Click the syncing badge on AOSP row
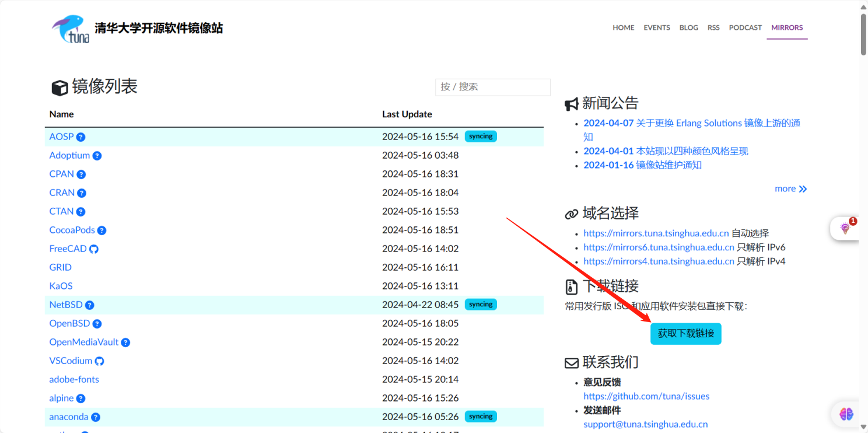 (481, 137)
